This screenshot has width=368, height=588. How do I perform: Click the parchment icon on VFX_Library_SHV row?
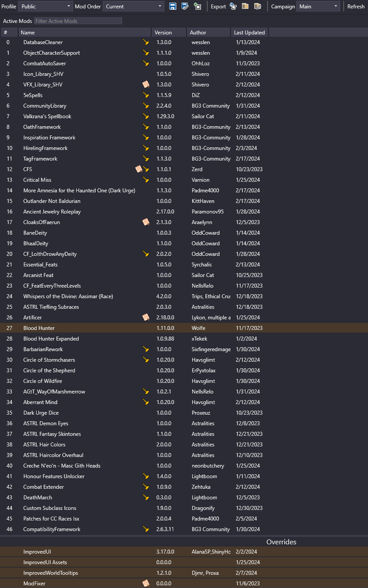pyautogui.click(x=146, y=85)
